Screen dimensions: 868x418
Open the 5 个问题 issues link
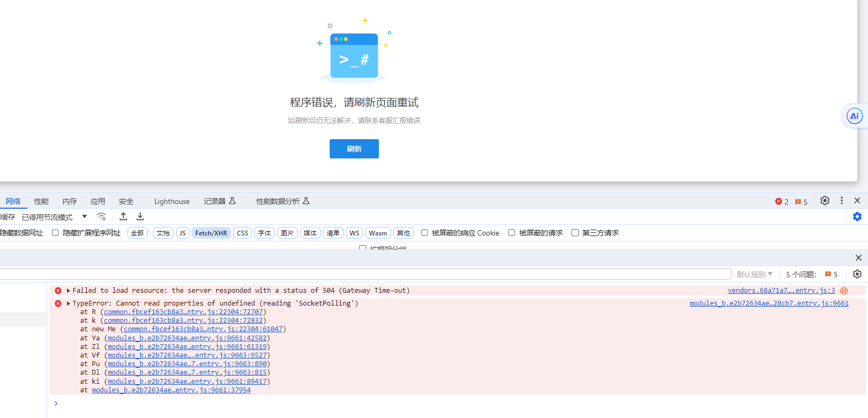[x=811, y=275]
